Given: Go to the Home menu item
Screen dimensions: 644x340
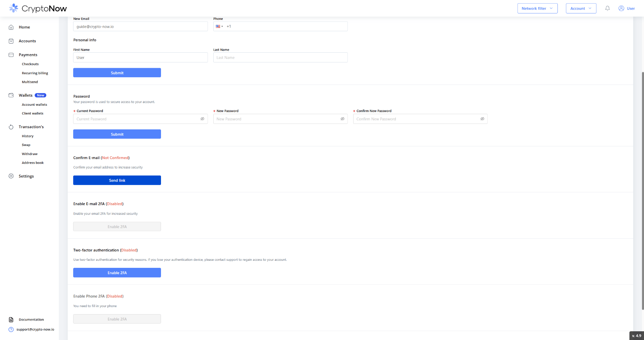Looking at the screenshot, I should (24, 27).
